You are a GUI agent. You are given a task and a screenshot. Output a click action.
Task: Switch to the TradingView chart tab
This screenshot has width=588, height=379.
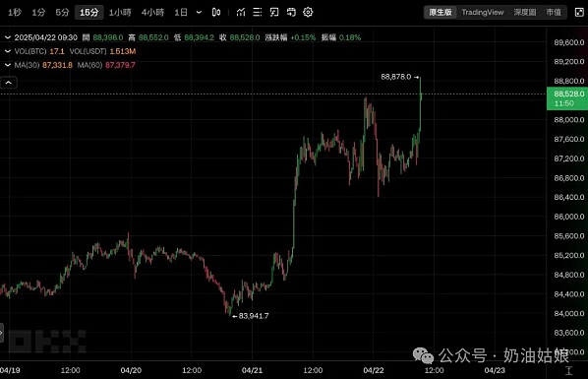[x=483, y=13]
